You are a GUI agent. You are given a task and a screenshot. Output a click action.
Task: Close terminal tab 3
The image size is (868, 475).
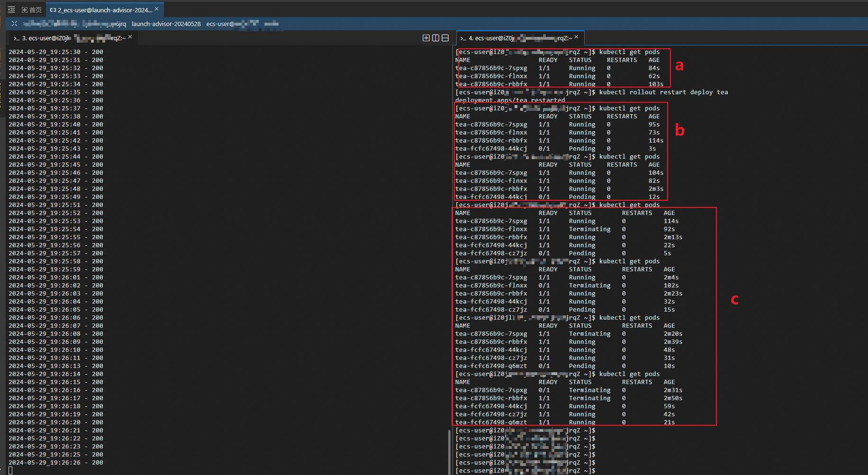(130, 37)
